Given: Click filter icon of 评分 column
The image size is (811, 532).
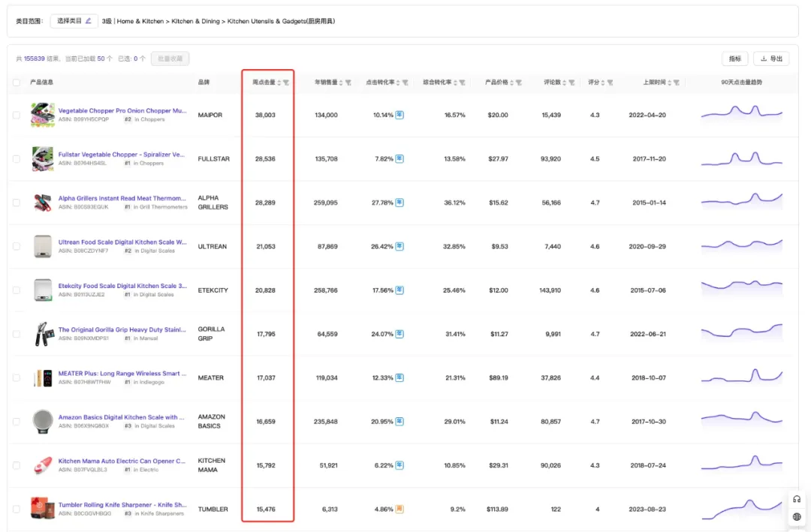Looking at the screenshot, I should click(611, 83).
